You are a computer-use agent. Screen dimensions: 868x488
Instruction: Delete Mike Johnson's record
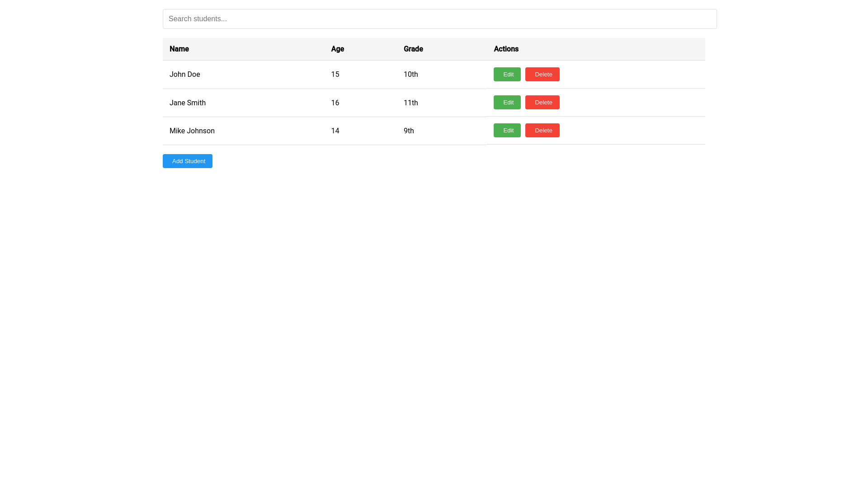tap(542, 130)
